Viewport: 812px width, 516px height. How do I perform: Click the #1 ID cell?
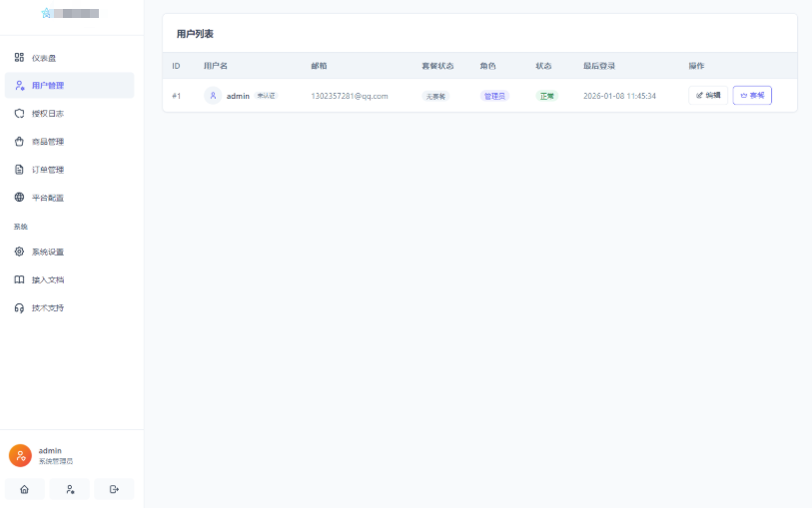[177, 96]
